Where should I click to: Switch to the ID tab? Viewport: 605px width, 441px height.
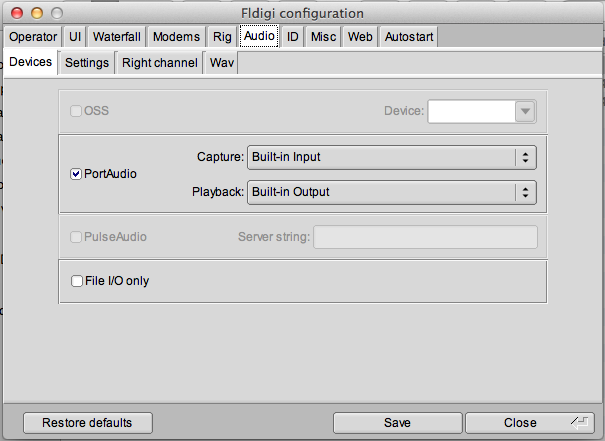[293, 37]
